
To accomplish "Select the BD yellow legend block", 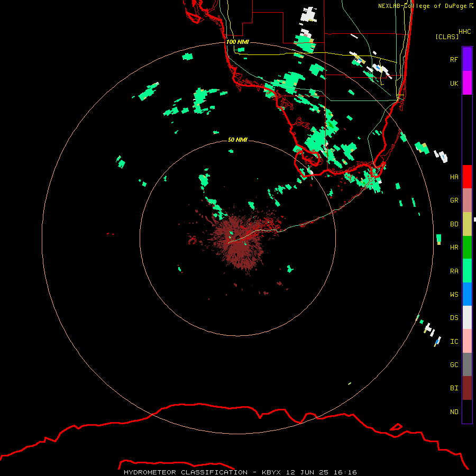I will [467, 224].
